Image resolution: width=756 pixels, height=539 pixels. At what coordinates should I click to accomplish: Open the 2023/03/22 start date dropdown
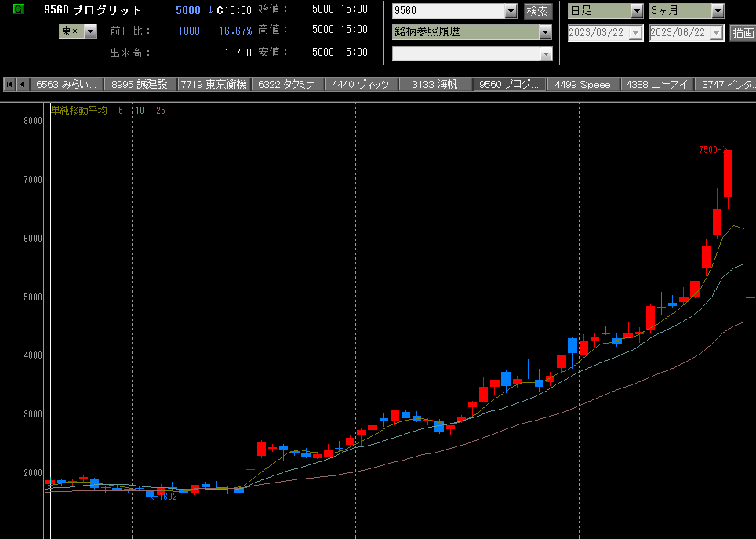[x=637, y=33]
